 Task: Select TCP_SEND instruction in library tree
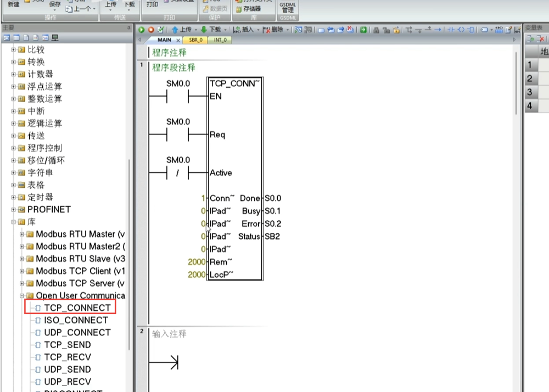(68, 345)
